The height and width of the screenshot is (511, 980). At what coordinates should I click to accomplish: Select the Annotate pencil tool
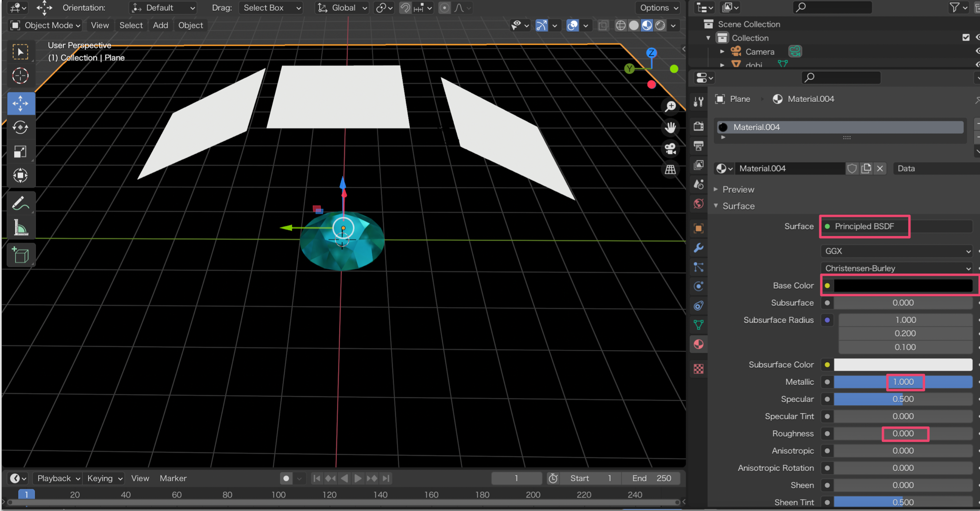point(20,203)
